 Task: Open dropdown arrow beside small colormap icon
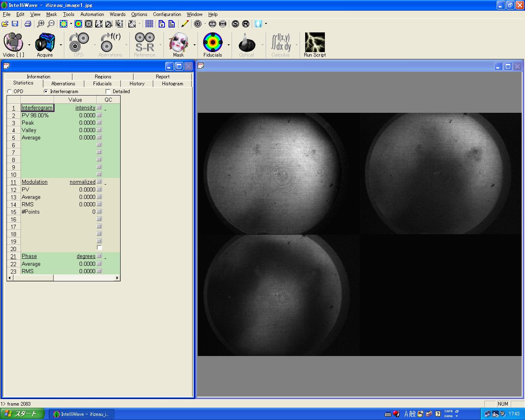pos(71,24)
